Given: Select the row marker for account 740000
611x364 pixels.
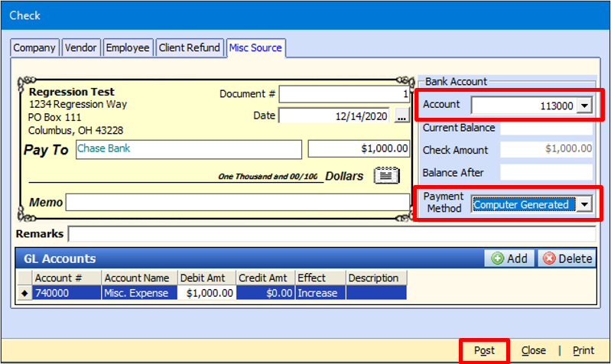Looking at the screenshot, I should [x=24, y=293].
